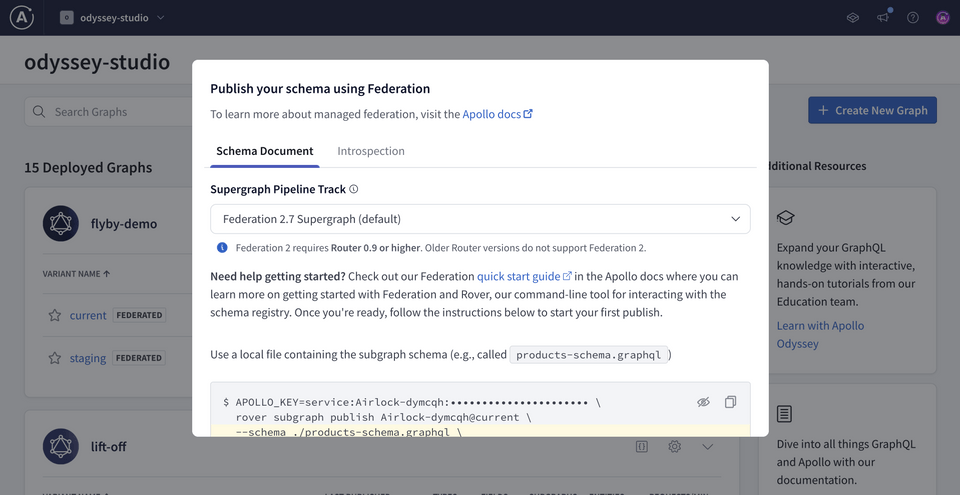The height and width of the screenshot is (495, 960).
Task: Copy the rover command with copy icon
Action: click(x=730, y=402)
